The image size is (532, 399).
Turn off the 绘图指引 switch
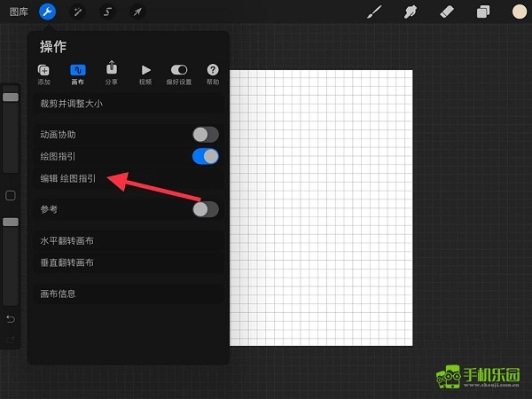pyautogui.click(x=205, y=156)
